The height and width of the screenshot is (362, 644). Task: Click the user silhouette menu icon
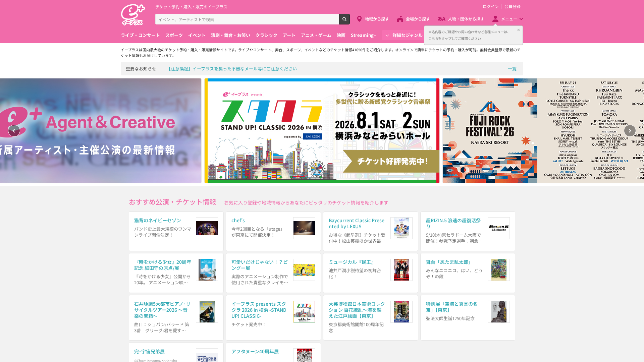pyautogui.click(x=495, y=19)
